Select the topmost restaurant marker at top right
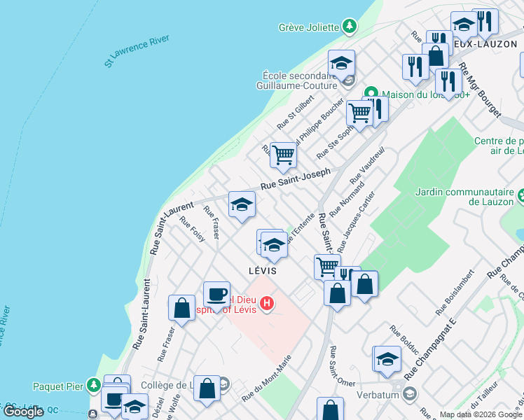Viewport: 524px width, 420px height. coord(488,20)
